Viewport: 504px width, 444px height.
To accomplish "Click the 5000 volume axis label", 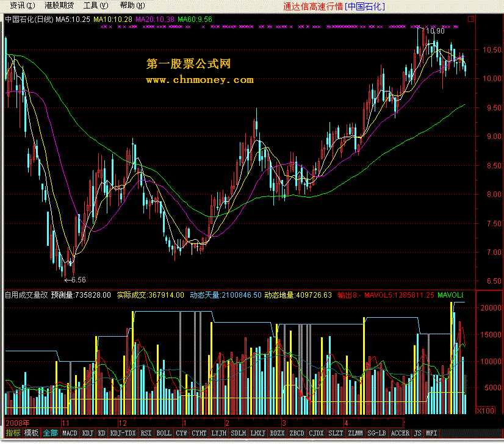I will [493, 388].
